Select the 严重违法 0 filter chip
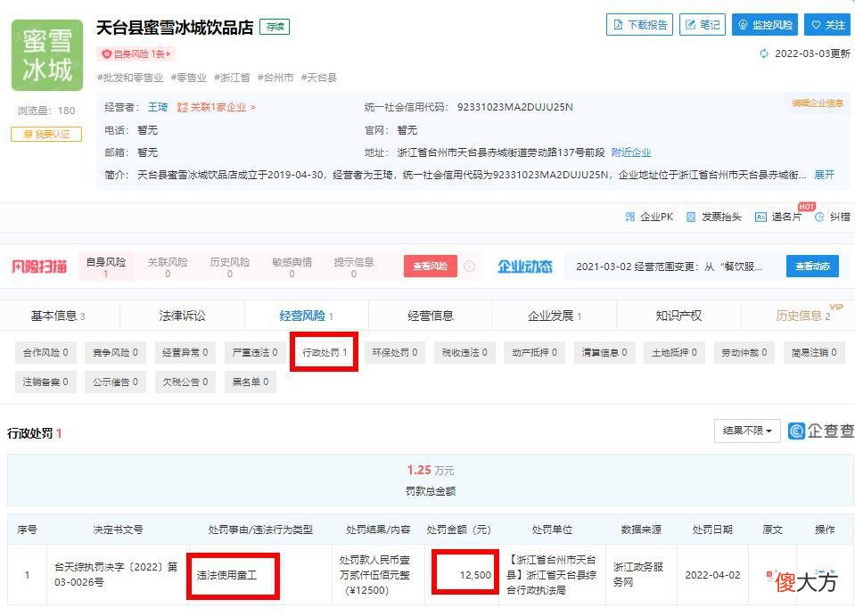 click(255, 353)
